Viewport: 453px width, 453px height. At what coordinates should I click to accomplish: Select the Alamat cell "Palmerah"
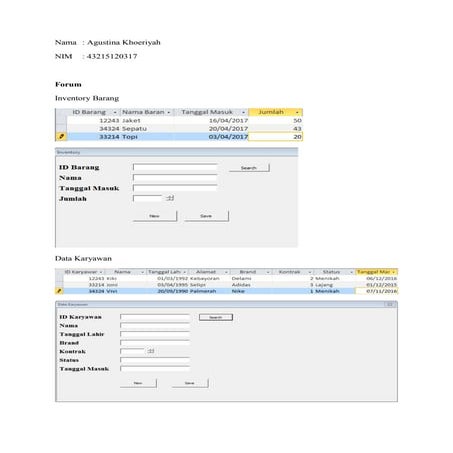pyautogui.click(x=209, y=291)
